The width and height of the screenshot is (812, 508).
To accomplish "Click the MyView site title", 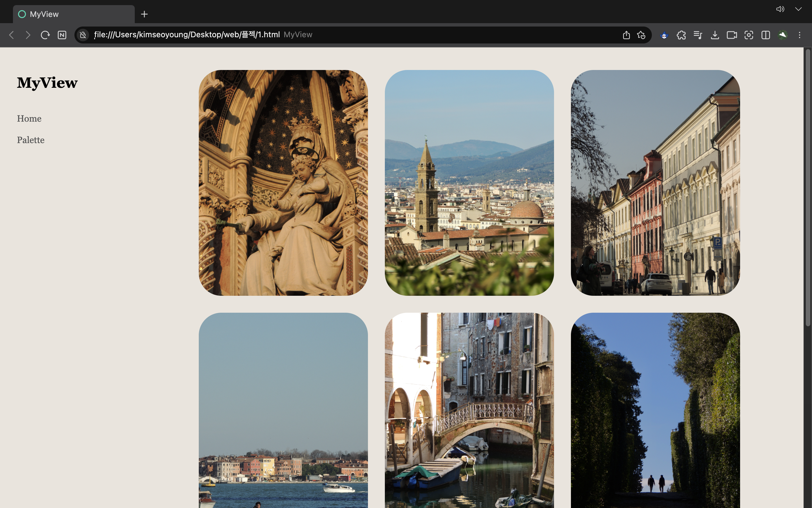I will [47, 83].
